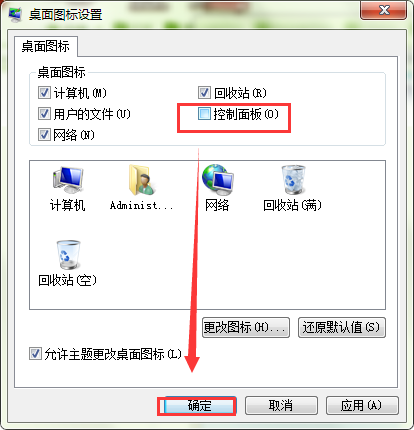Click the 应用(A) apply button
The height and width of the screenshot is (430, 414).
pos(362,406)
